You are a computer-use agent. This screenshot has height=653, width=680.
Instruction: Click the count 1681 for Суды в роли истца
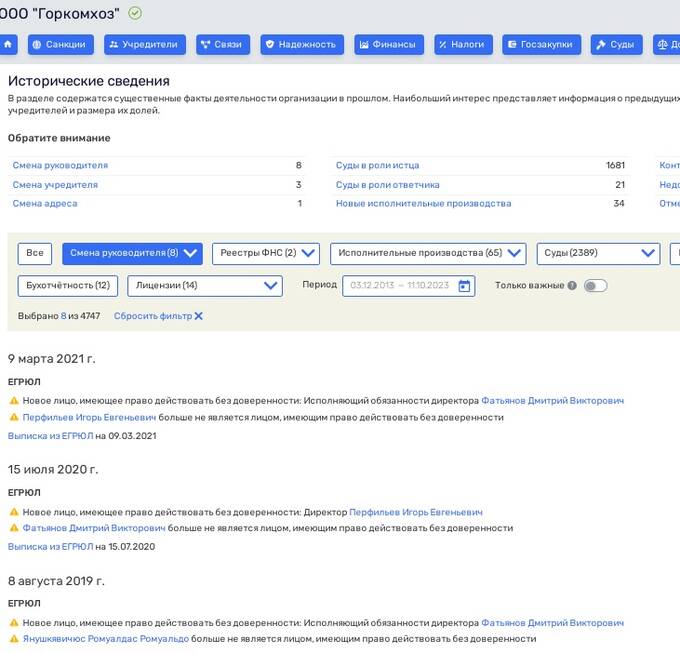[x=615, y=165]
